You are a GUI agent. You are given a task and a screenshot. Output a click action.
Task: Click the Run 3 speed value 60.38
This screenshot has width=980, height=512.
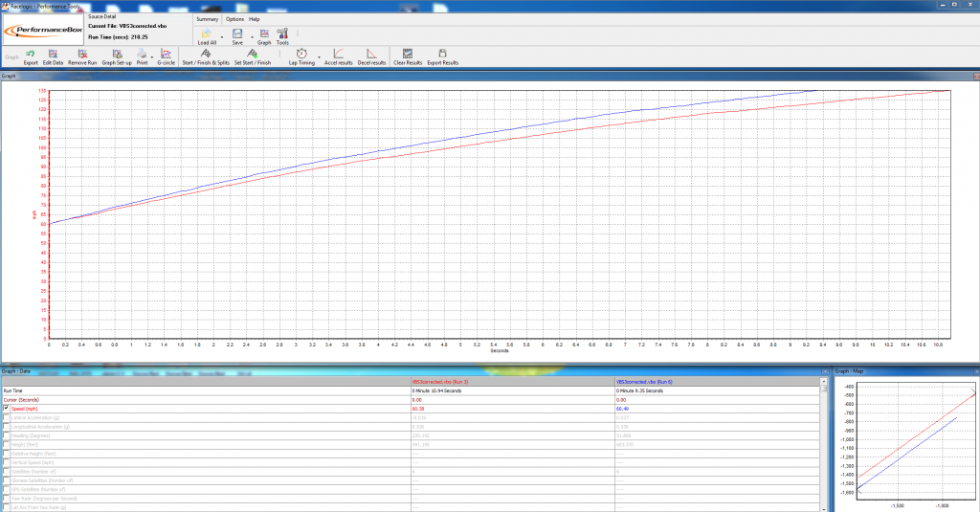[417, 409]
